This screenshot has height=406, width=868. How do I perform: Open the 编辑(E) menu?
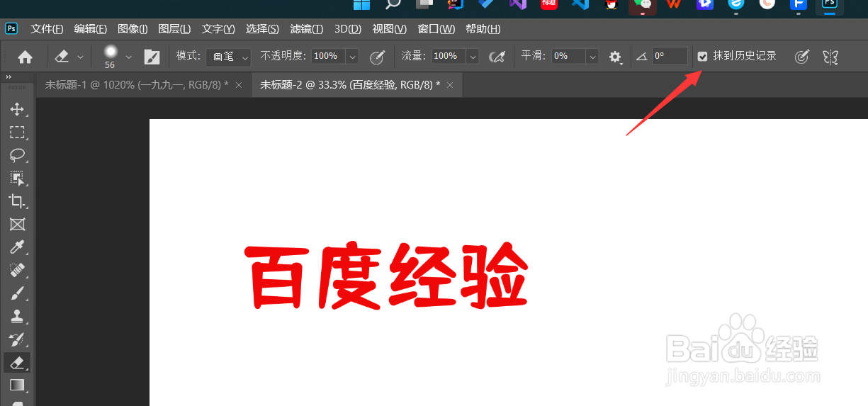click(91, 29)
